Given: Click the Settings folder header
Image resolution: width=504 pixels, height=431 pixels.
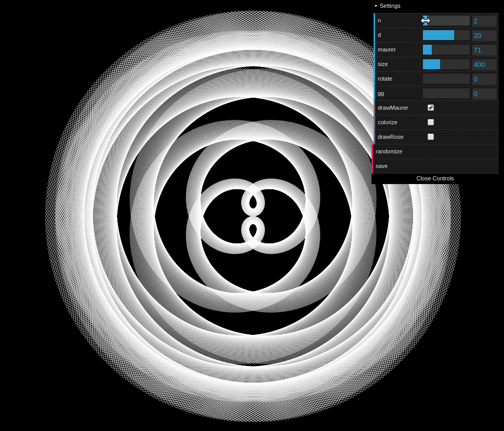Looking at the screenshot, I should tap(390, 6).
